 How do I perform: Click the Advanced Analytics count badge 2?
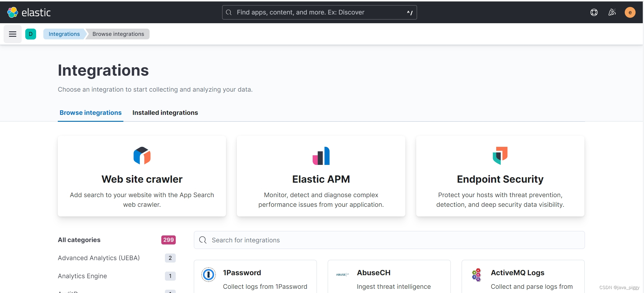click(x=170, y=258)
